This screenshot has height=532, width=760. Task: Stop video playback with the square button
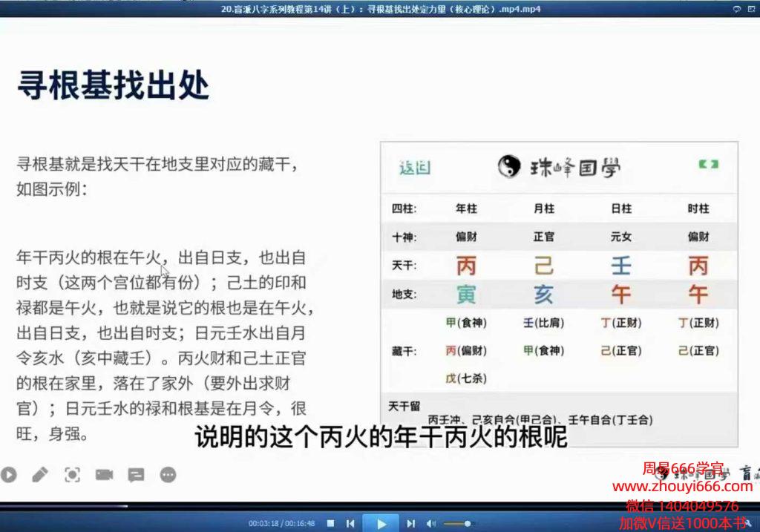pyautogui.click(x=331, y=523)
